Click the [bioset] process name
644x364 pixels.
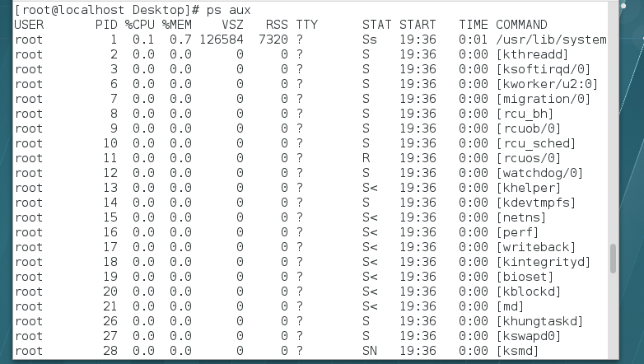[525, 277]
